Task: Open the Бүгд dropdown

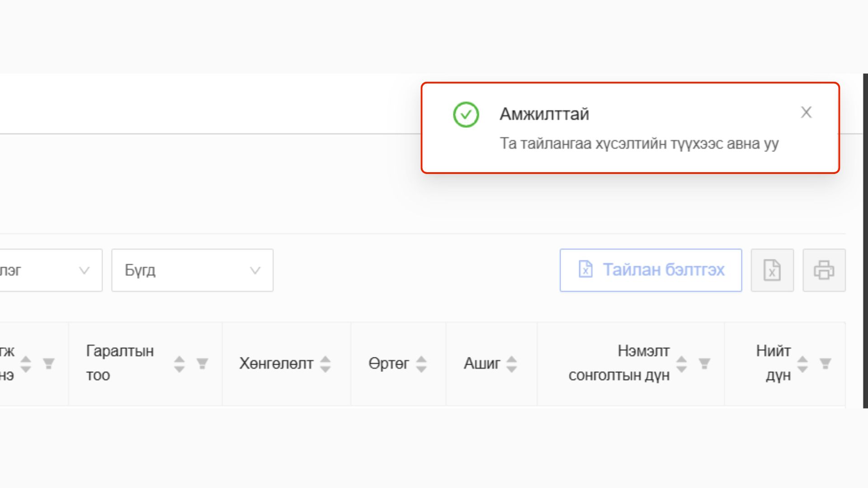Action: click(192, 270)
